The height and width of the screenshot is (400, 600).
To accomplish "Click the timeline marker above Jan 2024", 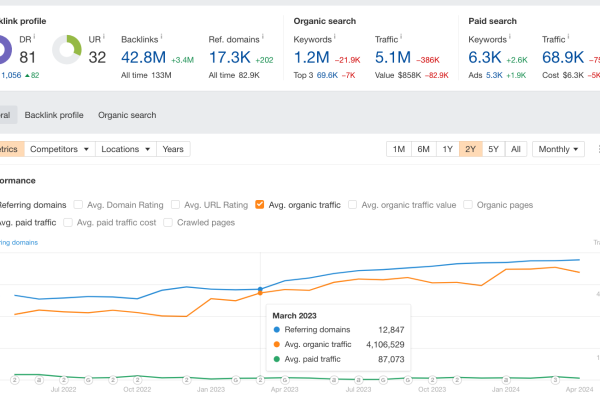I will click(506, 380).
